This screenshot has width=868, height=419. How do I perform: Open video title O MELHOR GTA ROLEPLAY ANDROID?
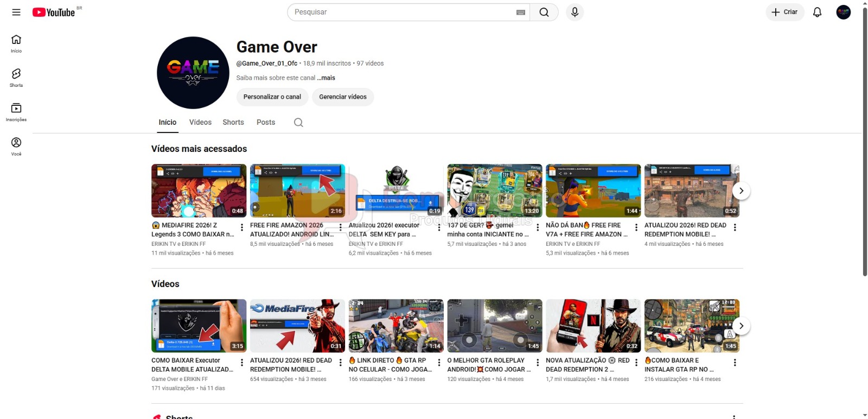coord(489,365)
